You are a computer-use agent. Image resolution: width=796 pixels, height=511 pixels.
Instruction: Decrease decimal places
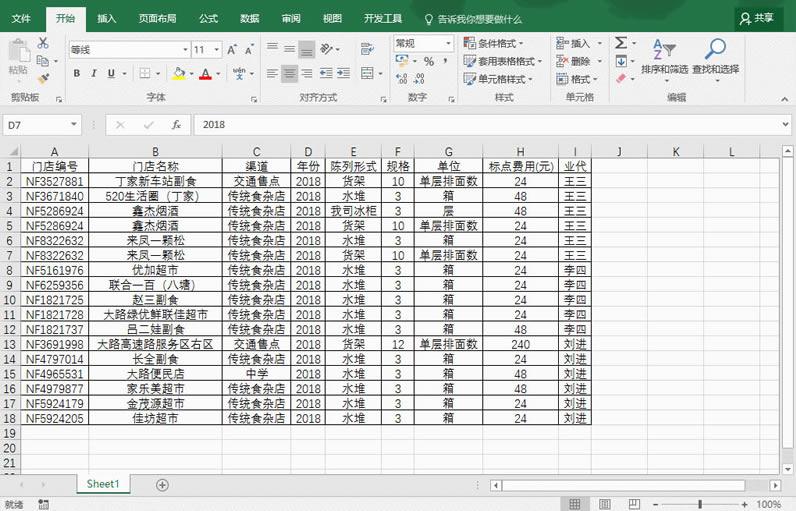click(x=419, y=79)
